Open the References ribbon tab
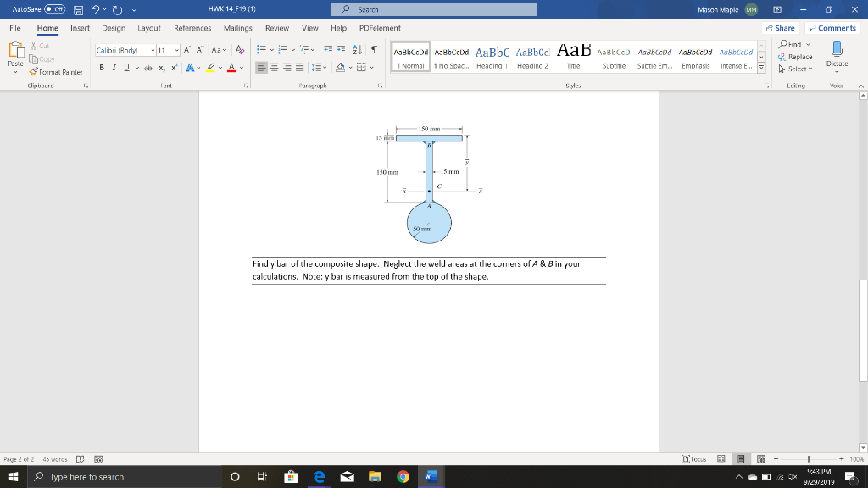This screenshot has height=488, width=868. tap(192, 28)
